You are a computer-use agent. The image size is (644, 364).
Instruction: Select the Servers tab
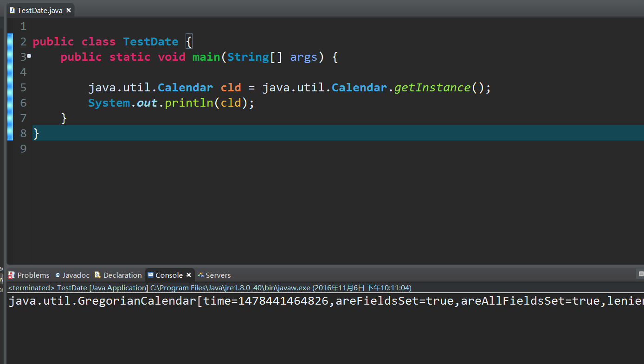(218, 275)
